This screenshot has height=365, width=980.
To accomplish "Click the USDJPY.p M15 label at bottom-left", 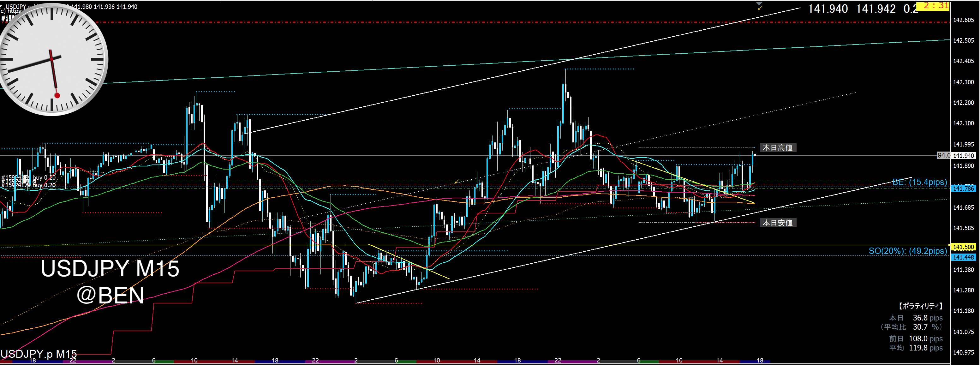I will (39, 354).
